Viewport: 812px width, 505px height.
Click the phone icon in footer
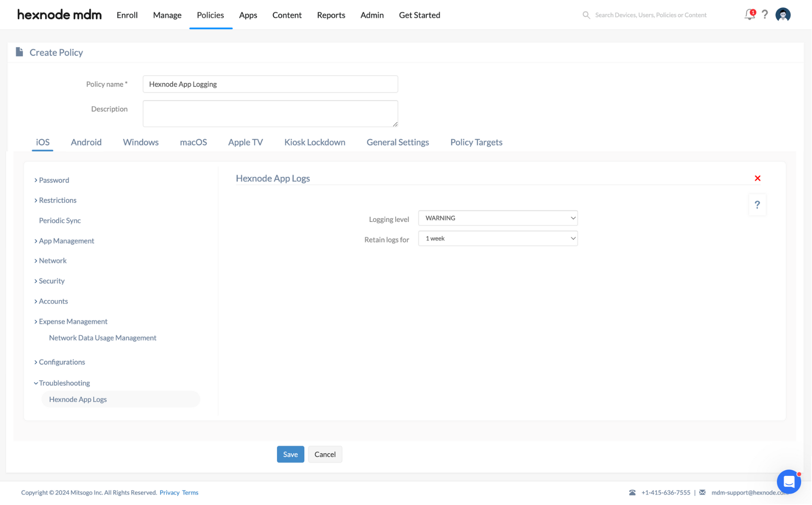632,493
